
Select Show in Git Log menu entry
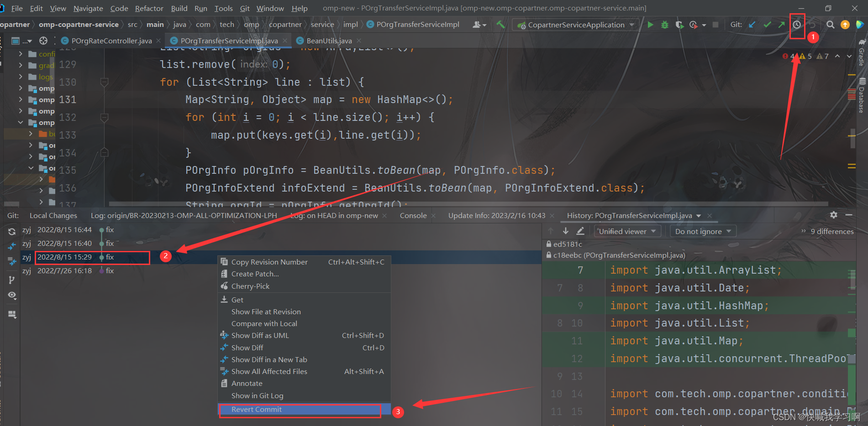coord(305,395)
